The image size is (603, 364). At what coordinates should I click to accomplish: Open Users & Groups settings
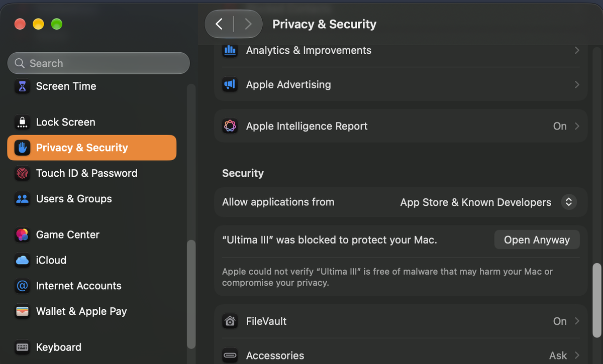pyautogui.click(x=92, y=199)
